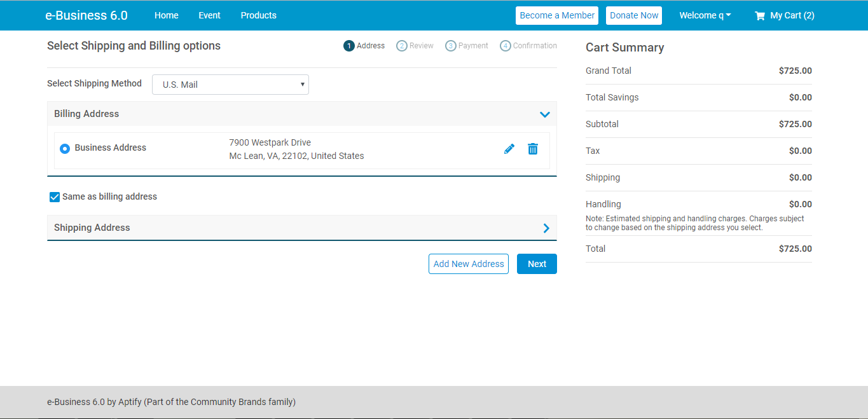868x419 pixels.
Task: Click the Donate Now button
Action: click(x=634, y=15)
